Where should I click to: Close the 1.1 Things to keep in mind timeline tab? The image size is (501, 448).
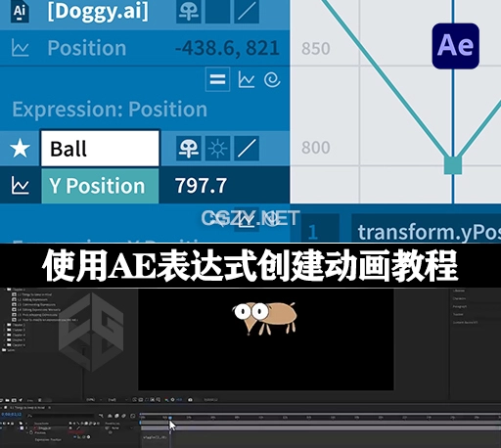pyautogui.click(x=49, y=408)
